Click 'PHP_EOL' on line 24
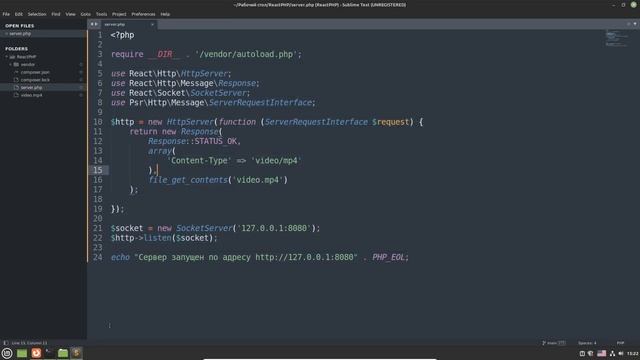640x360 pixels. (388, 258)
